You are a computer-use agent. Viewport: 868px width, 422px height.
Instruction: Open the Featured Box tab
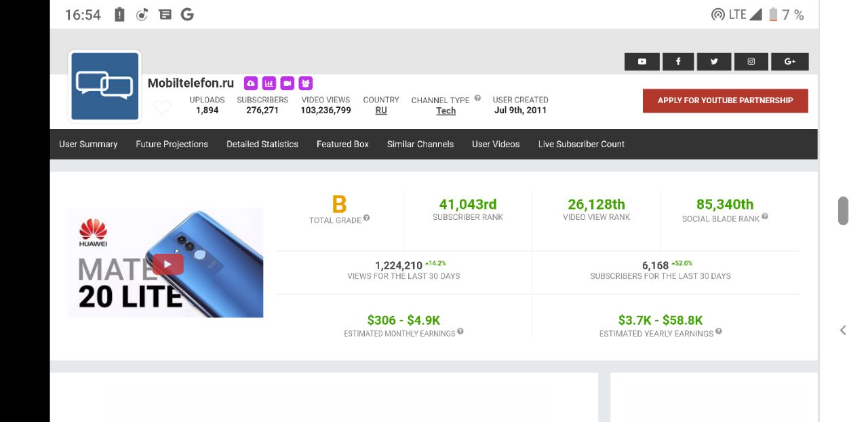342,144
